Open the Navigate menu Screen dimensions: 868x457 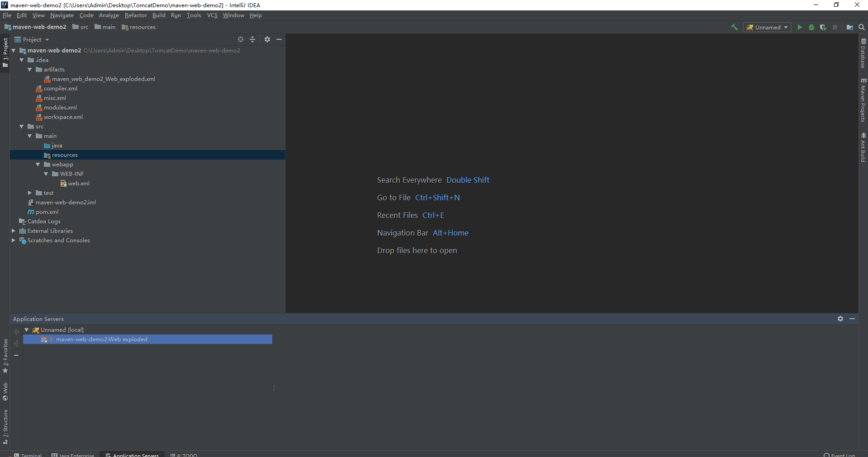[62, 15]
